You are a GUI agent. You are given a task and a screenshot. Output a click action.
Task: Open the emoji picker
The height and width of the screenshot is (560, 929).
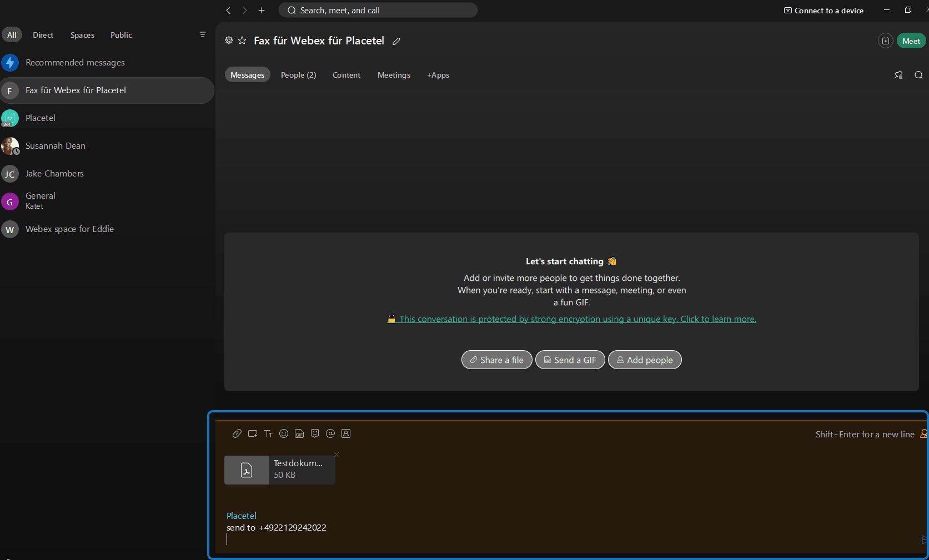(x=284, y=433)
